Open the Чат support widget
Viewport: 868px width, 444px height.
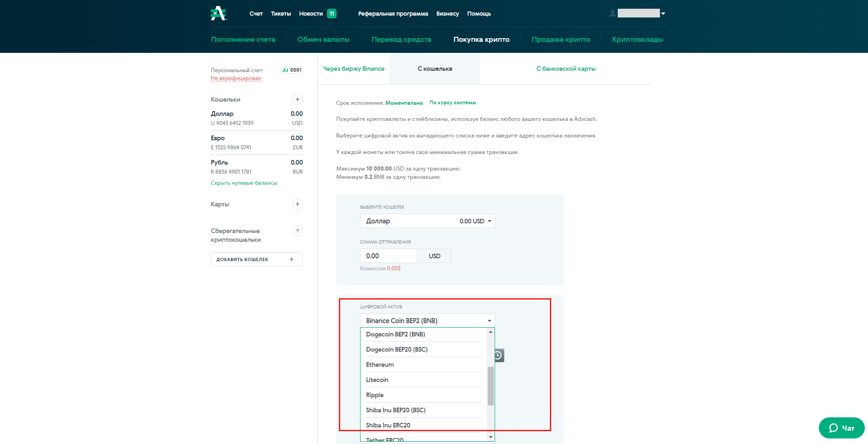[x=841, y=428]
